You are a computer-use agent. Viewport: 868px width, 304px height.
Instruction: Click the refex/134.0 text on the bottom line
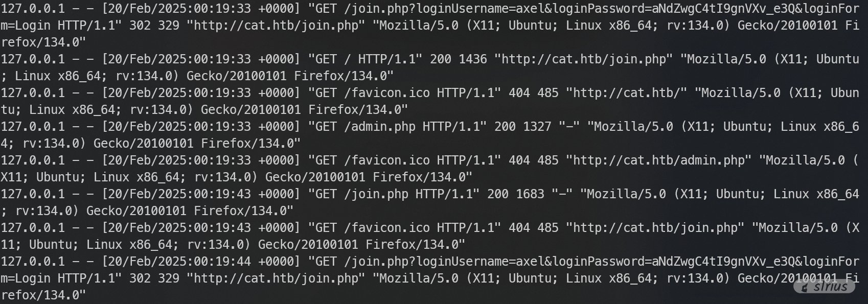point(43,295)
